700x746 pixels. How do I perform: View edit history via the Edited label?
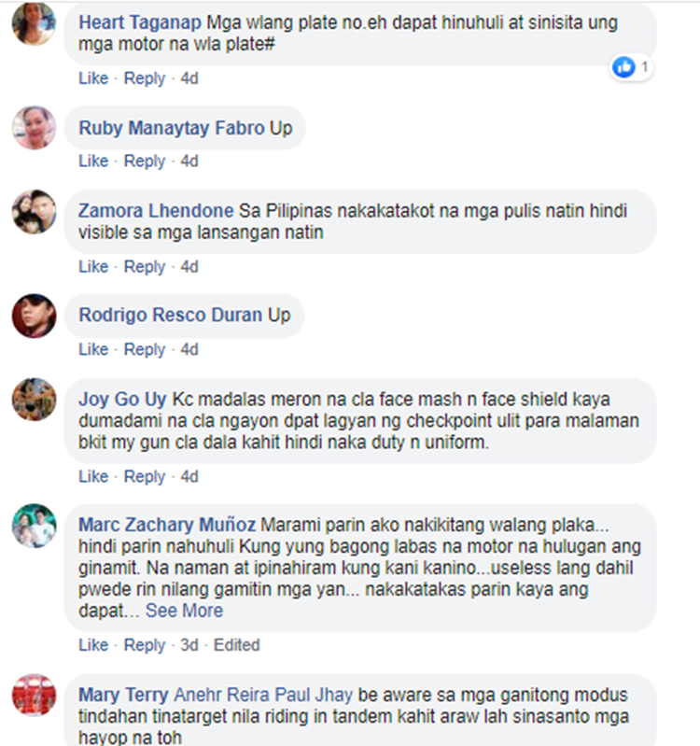(x=236, y=645)
